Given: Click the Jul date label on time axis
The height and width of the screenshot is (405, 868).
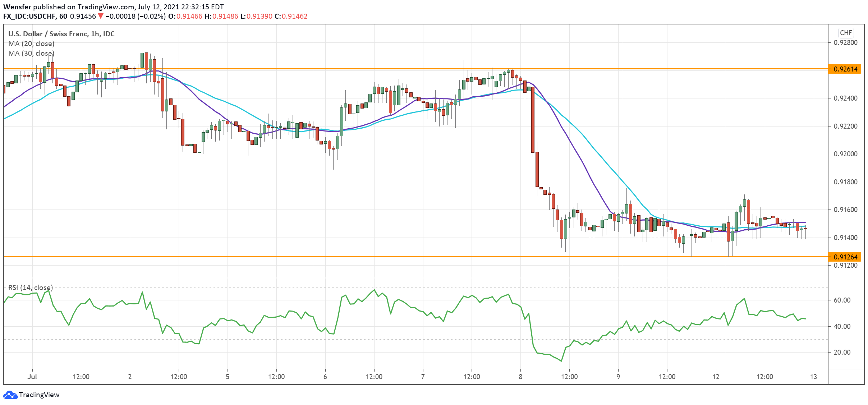Looking at the screenshot, I should tap(32, 377).
